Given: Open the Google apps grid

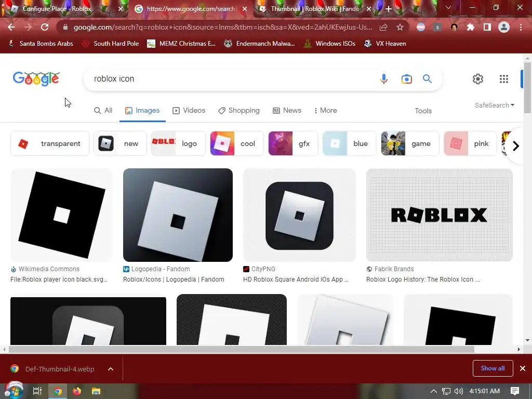Looking at the screenshot, I should [504, 79].
